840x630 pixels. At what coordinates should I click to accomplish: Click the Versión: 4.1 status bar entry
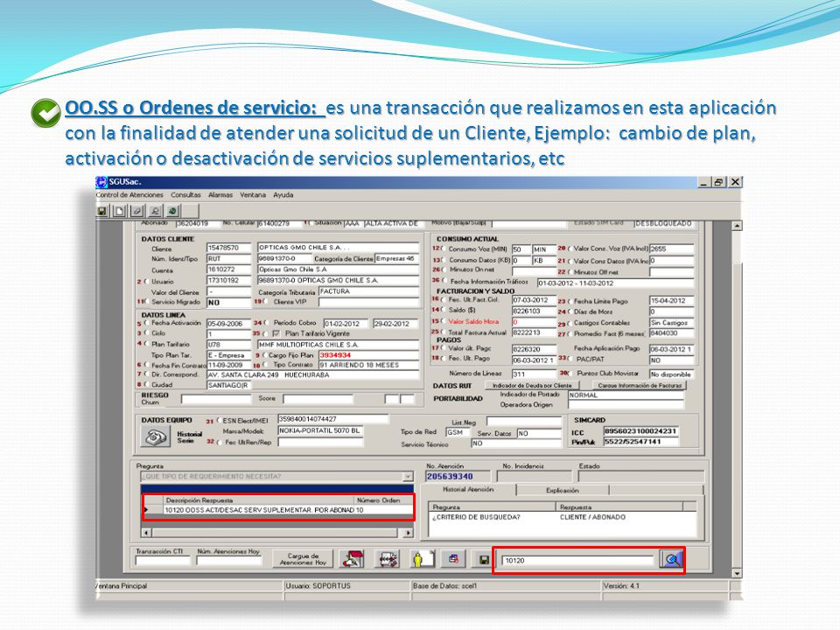665,586
